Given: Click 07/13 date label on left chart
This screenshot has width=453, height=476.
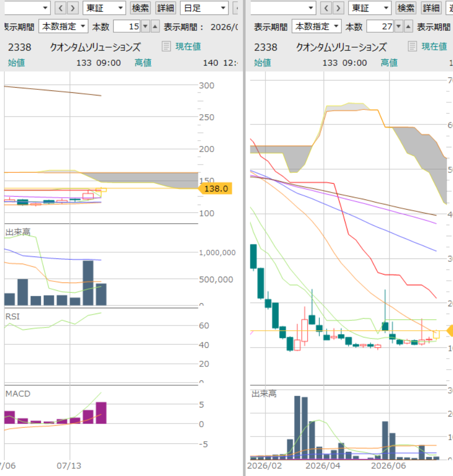Looking at the screenshot, I should tap(69, 466).
